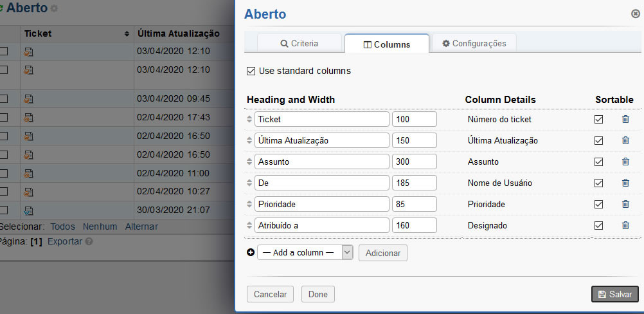
Task: Uncheck Use standard columns checkbox
Action: (x=251, y=71)
